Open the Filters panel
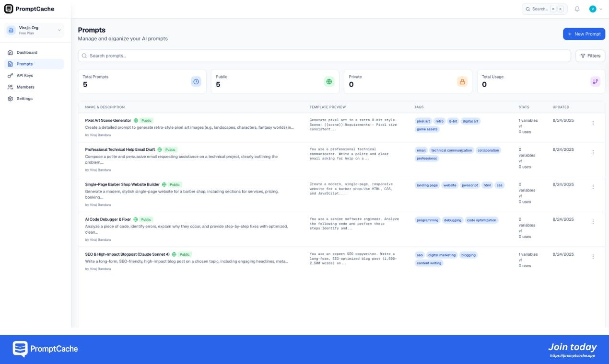This screenshot has width=609, height=364. coord(590,56)
